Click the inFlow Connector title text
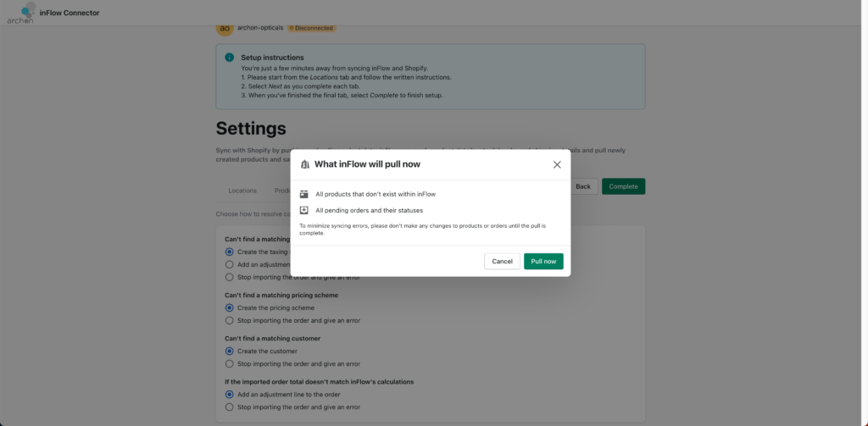 70,13
